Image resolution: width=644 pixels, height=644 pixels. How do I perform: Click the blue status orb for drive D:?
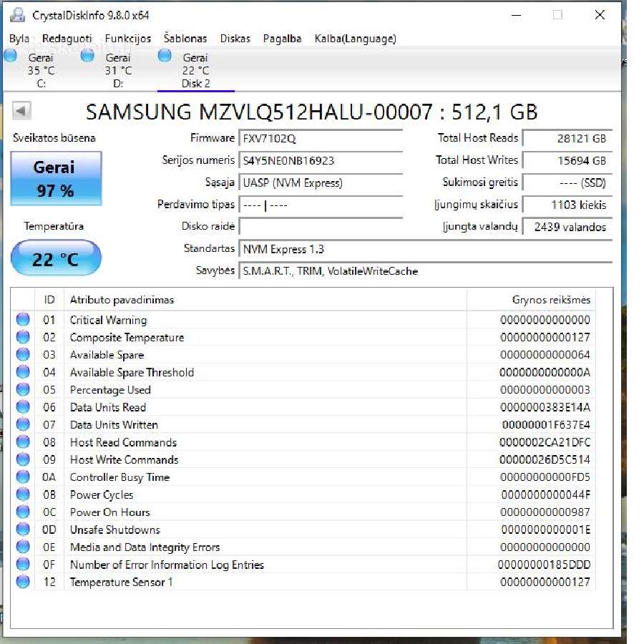[87, 55]
